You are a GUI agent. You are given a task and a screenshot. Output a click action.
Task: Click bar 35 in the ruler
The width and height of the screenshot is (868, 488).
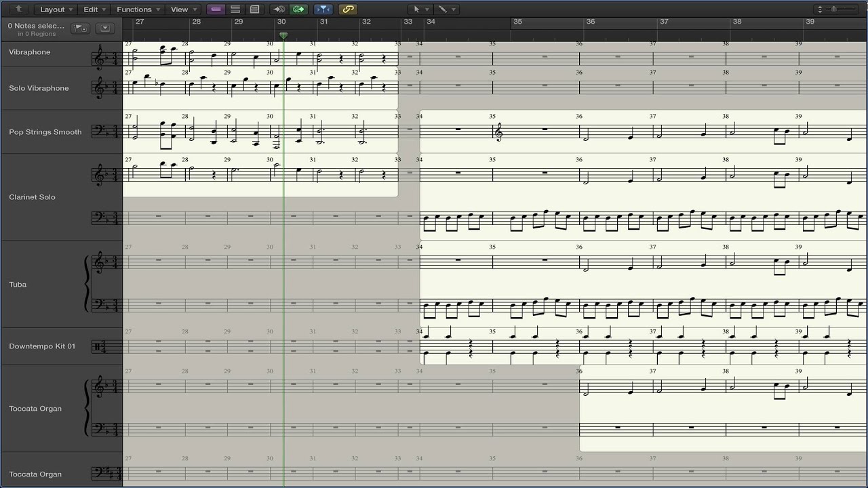click(518, 22)
